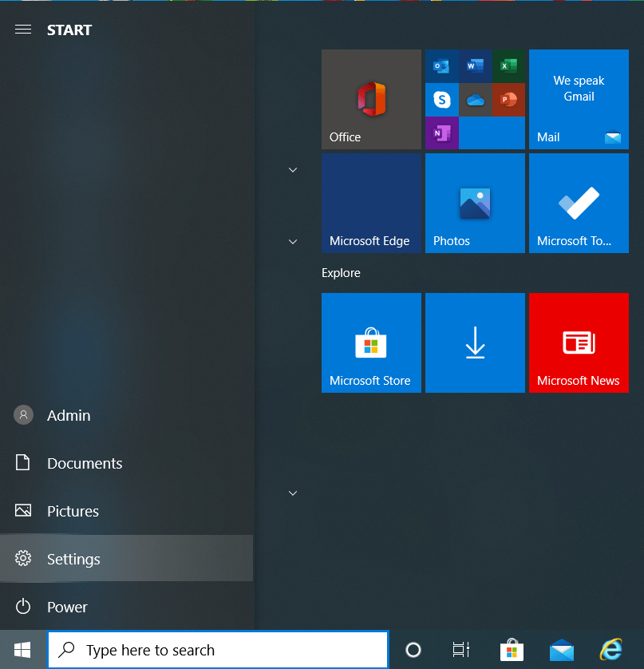The width and height of the screenshot is (644, 669).
Task: Collapse the first tile group chevron
Action: coord(292,169)
